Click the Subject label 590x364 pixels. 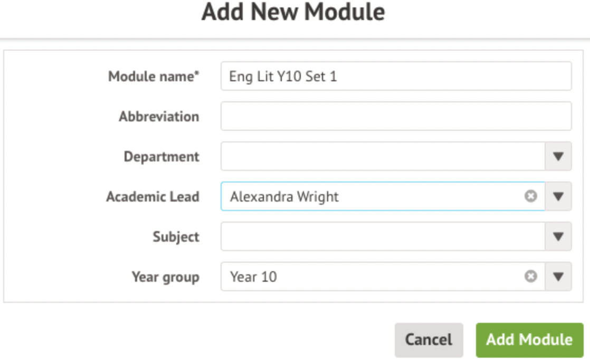(176, 237)
